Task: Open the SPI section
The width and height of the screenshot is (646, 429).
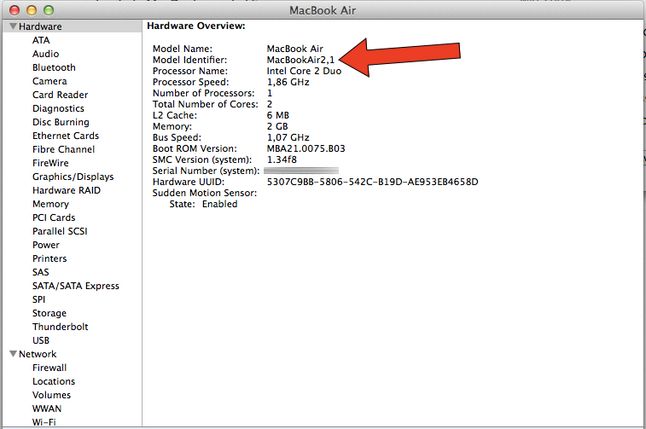Action: [x=39, y=299]
